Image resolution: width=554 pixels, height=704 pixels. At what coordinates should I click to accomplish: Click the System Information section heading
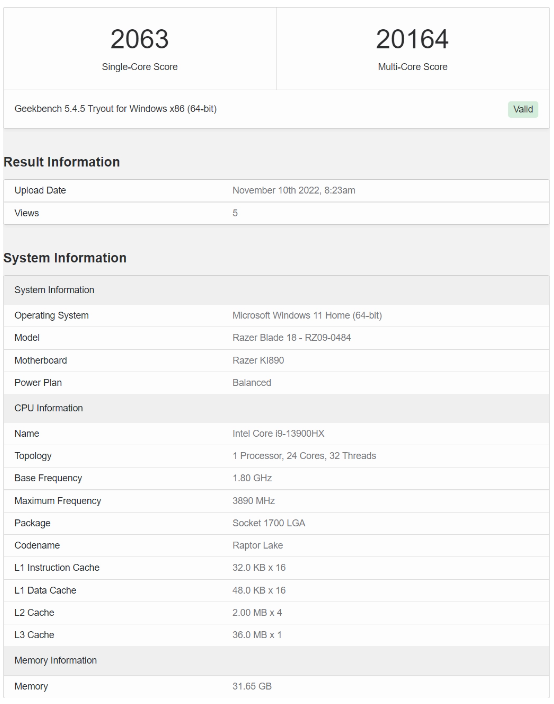pos(65,258)
